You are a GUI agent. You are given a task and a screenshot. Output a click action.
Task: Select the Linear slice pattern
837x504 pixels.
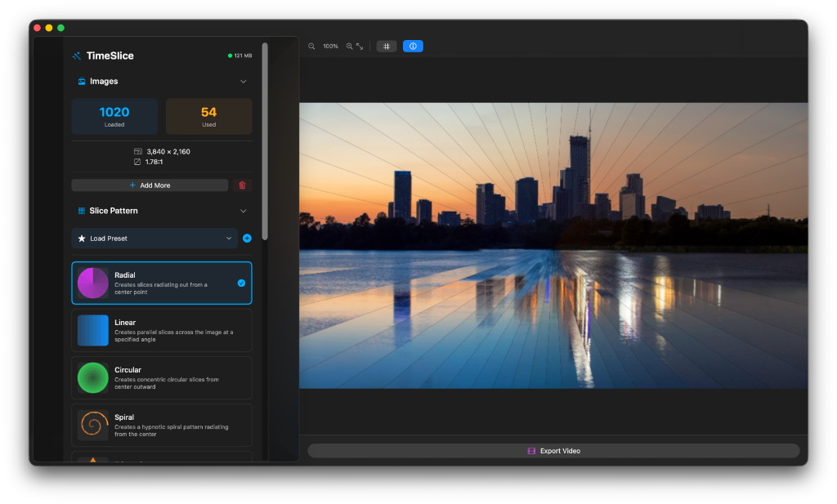[161, 330]
